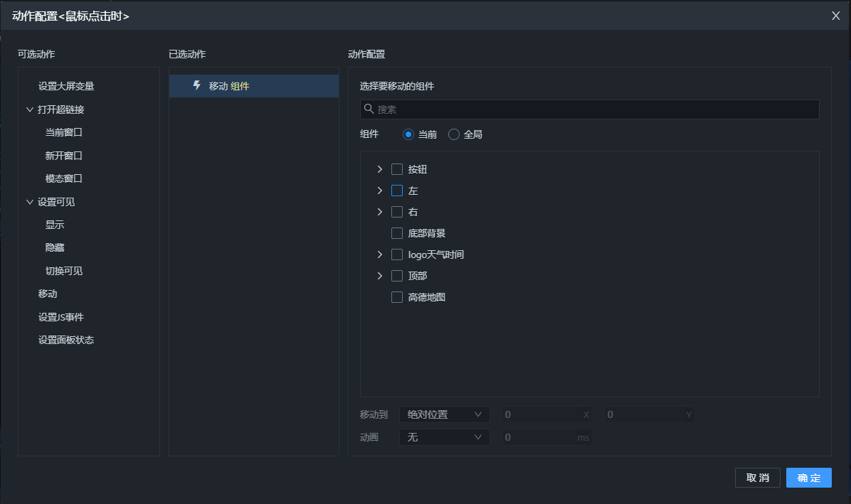Select the 全局 radio button
Viewport: 851px width, 504px height.
tap(454, 134)
